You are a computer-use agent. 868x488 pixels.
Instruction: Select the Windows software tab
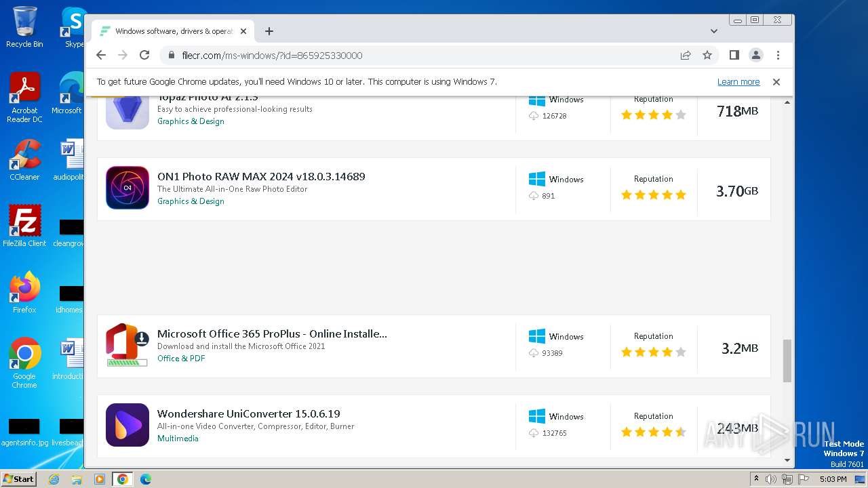coord(174,31)
